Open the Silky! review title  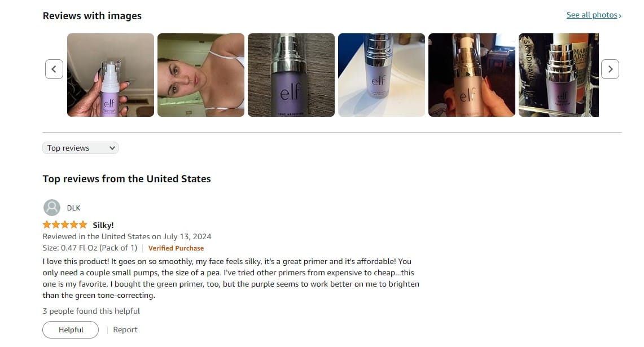pyautogui.click(x=103, y=225)
